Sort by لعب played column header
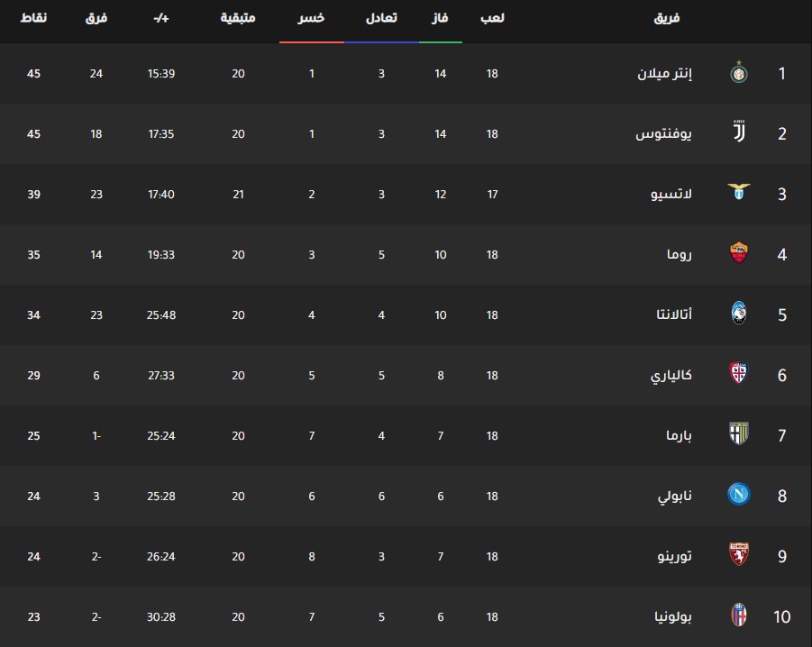This screenshot has height=647, width=812. [493, 18]
